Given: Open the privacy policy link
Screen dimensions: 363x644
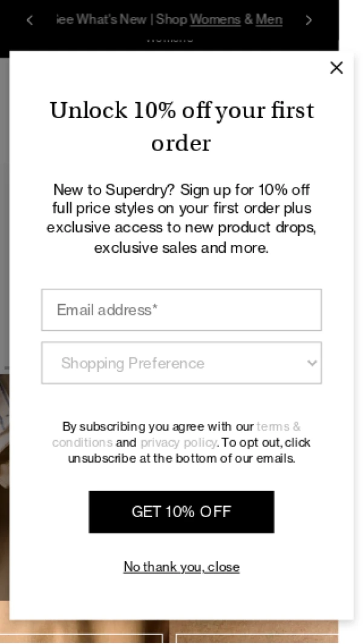Looking at the screenshot, I should pos(178,443).
